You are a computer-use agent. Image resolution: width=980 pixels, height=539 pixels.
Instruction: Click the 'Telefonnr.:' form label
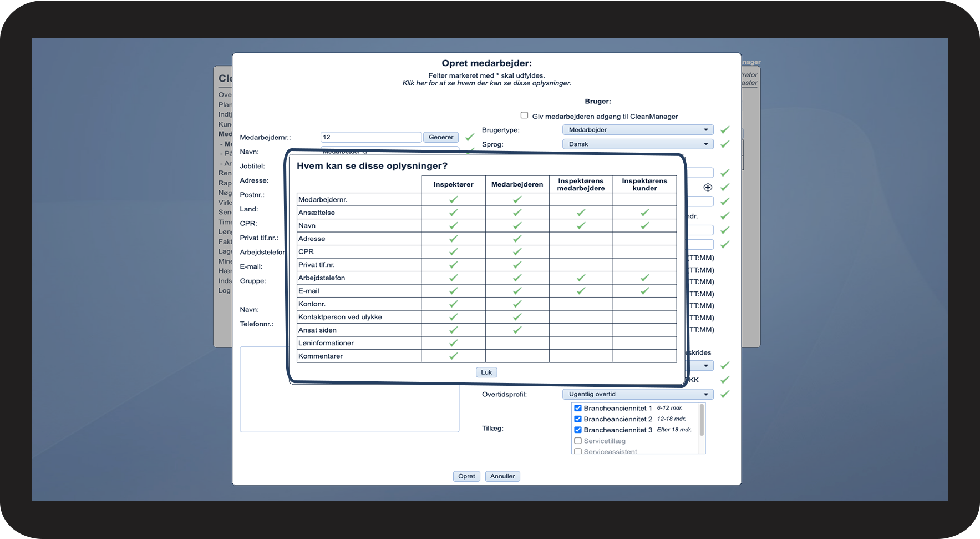pyautogui.click(x=256, y=324)
